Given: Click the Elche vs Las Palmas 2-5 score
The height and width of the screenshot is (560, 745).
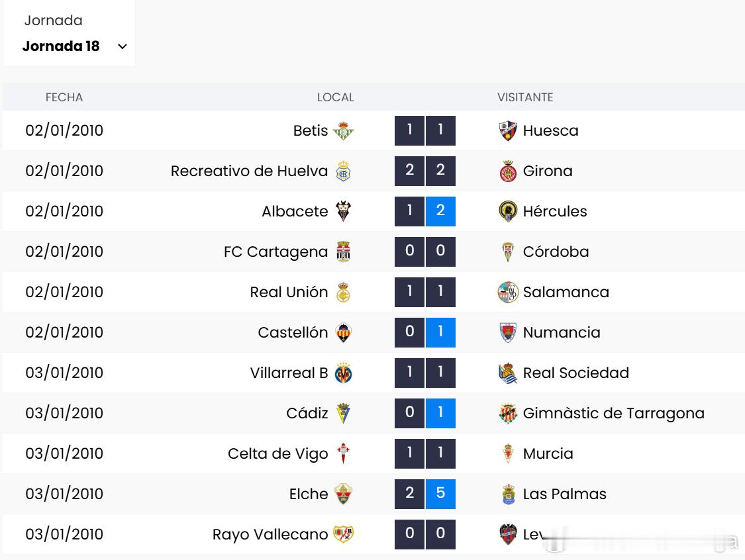Looking at the screenshot, I should pos(425,494).
